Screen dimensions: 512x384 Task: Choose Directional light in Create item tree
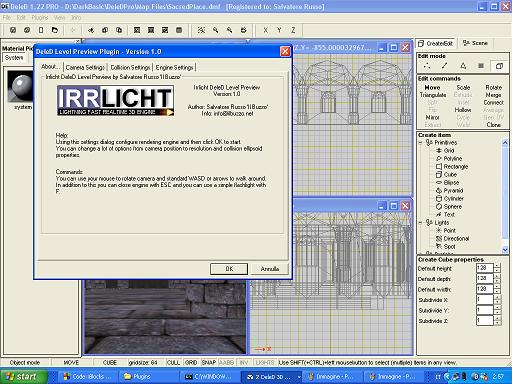(453, 239)
